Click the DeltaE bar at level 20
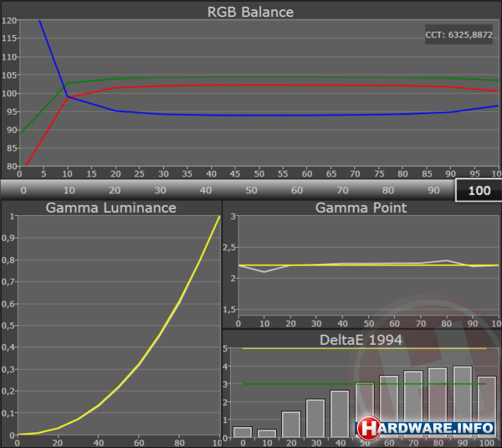 click(x=290, y=425)
